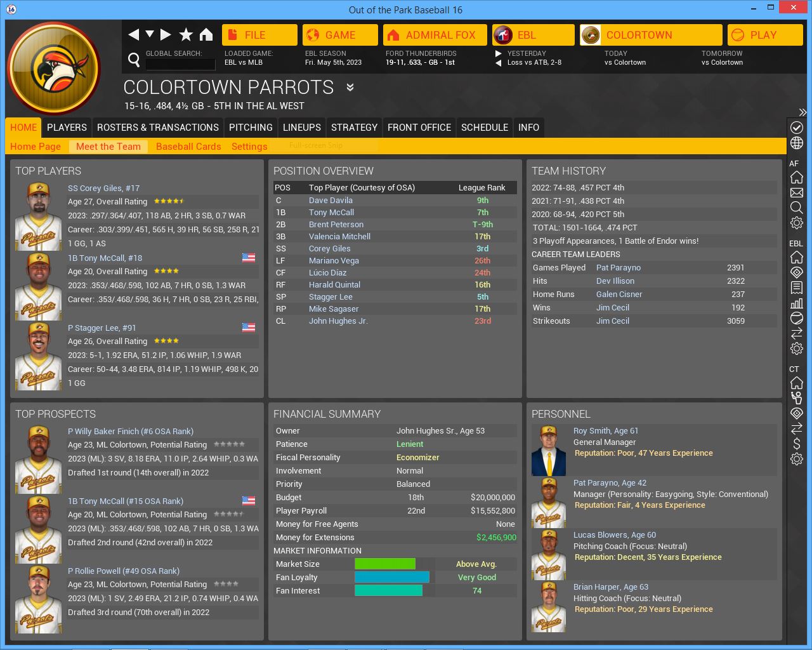
Task: Open the navigation history dropdown triangle
Action: [x=150, y=34]
